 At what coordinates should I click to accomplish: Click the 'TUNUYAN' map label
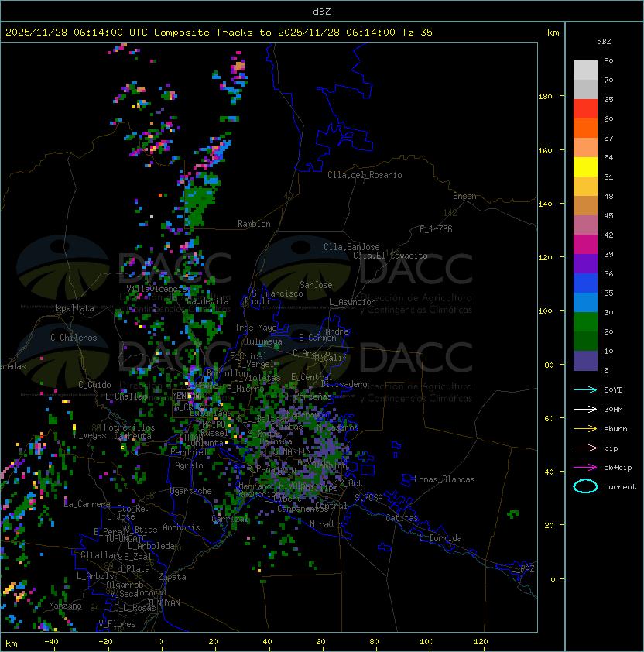164,603
